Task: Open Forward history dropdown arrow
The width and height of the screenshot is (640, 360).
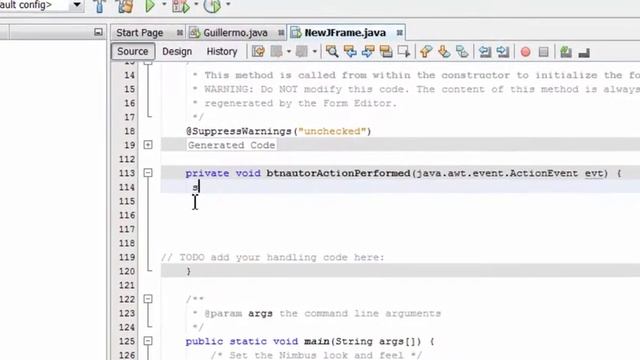Action: coord(314,52)
